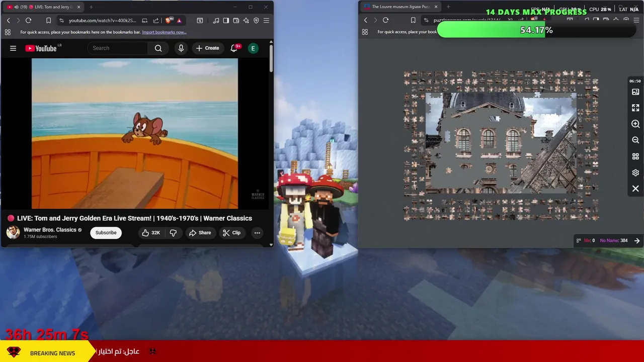Open YouTube notifications bell
This screenshot has height=362, width=644.
pos(234,48)
